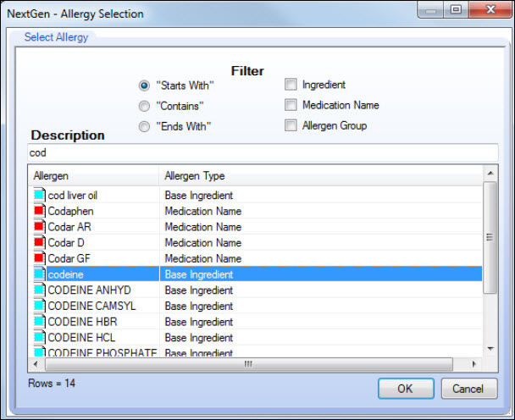Maximize the Allergy Selection window
The height and width of the screenshot is (420, 515).
pyautogui.click(x=456, y=9)
